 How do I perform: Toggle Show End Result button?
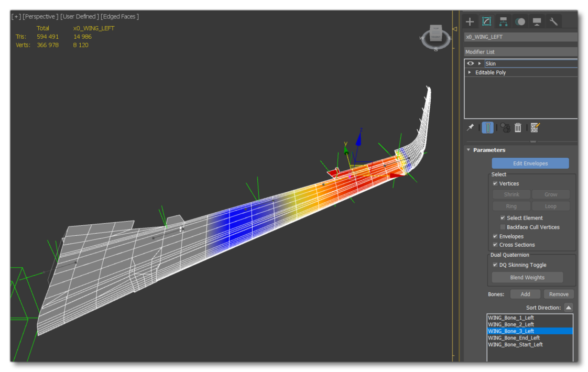[487, 127]
